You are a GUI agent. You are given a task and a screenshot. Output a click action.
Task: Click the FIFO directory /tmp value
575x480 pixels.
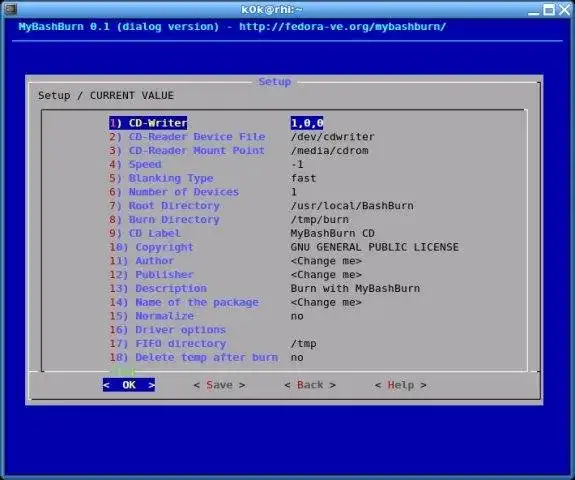pos(303,344)
